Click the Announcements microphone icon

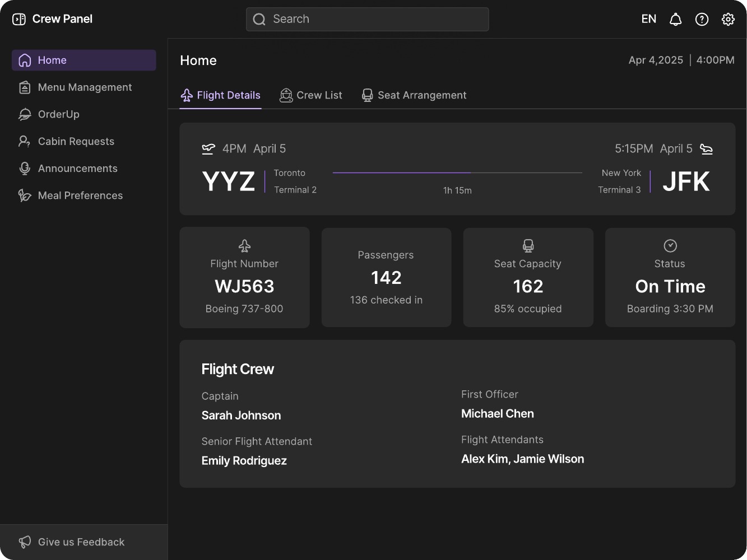pos(25,169)
